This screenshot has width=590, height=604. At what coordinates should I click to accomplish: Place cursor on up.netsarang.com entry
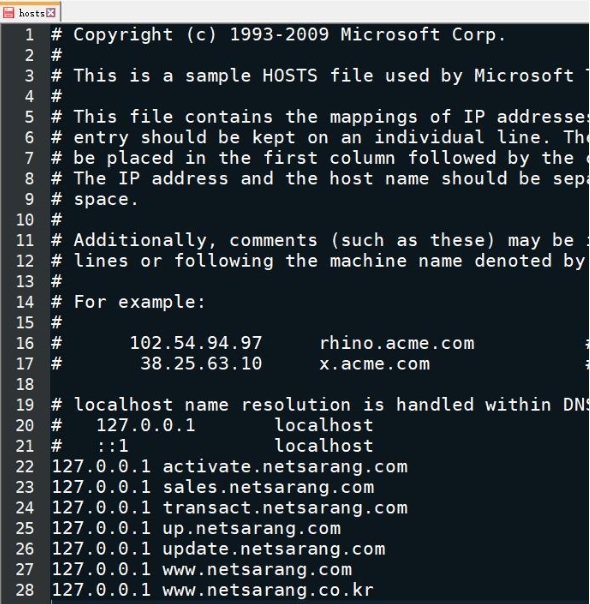[x=252, y=528]
